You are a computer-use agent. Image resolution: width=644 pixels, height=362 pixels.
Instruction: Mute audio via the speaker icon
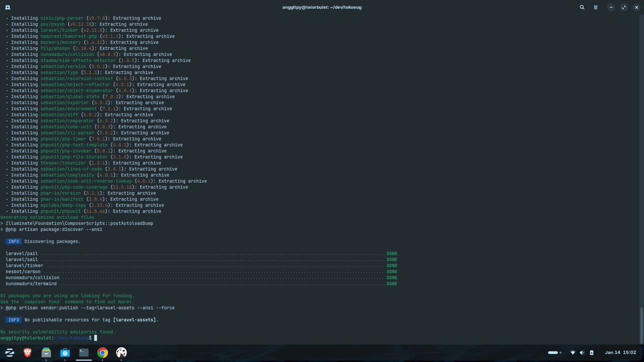tap(582, 352)
